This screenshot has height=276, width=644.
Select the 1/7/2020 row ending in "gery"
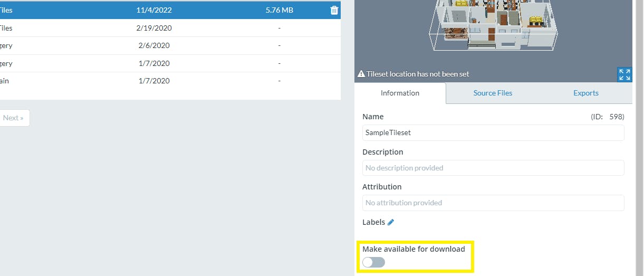click(154, 64)
